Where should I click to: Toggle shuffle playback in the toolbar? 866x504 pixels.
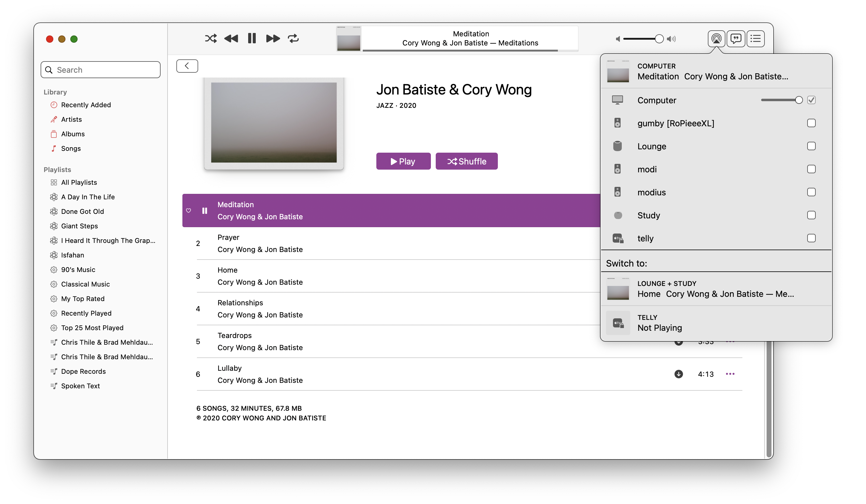coord(211,38)
